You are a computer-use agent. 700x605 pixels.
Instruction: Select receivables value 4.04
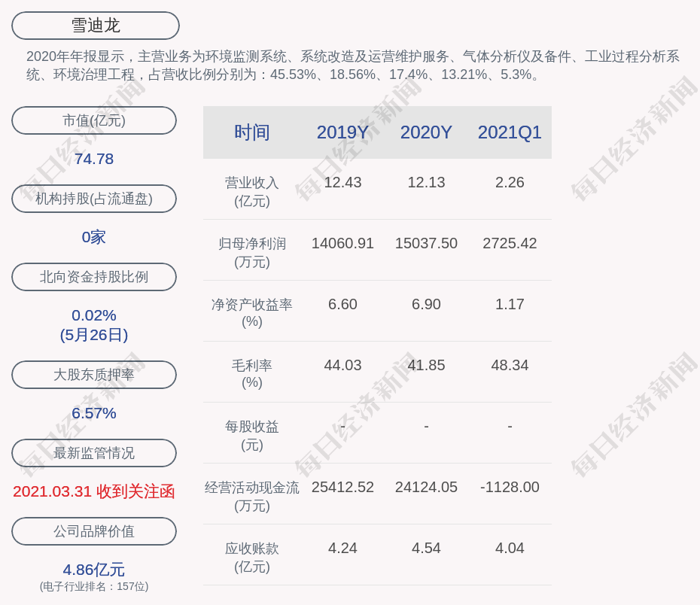(x=510, y=549)
